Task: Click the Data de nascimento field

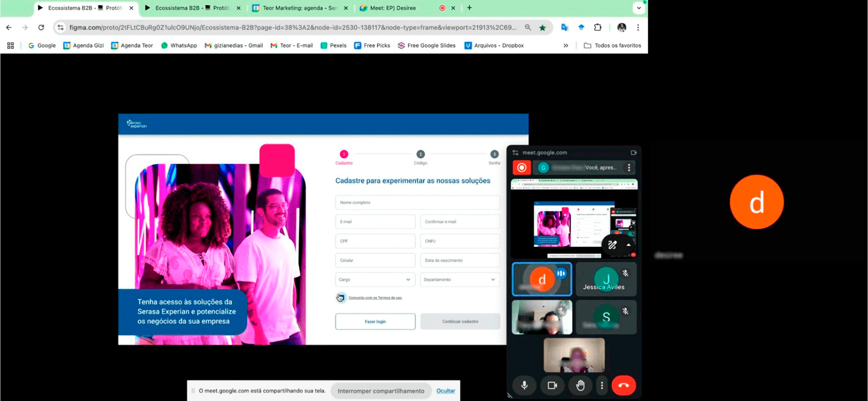Action: coord(460,260)
